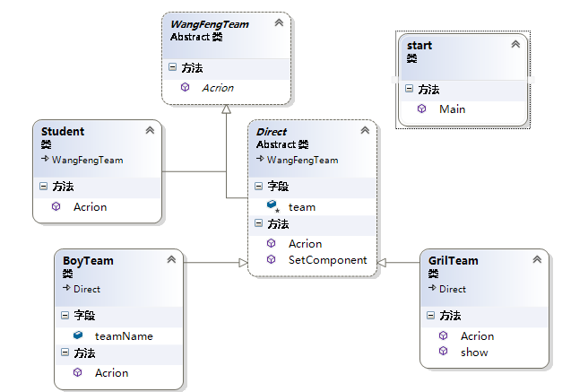
Task: Click the inheritance arrow icon in GrilTeam header
Action: tap(432, 288)
